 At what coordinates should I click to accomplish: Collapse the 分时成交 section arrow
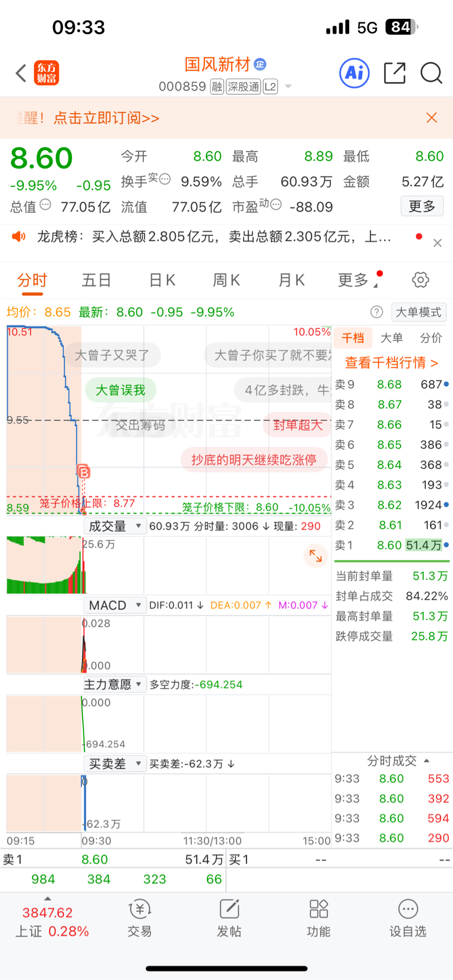pyautogui.click(x=426, y=761)
